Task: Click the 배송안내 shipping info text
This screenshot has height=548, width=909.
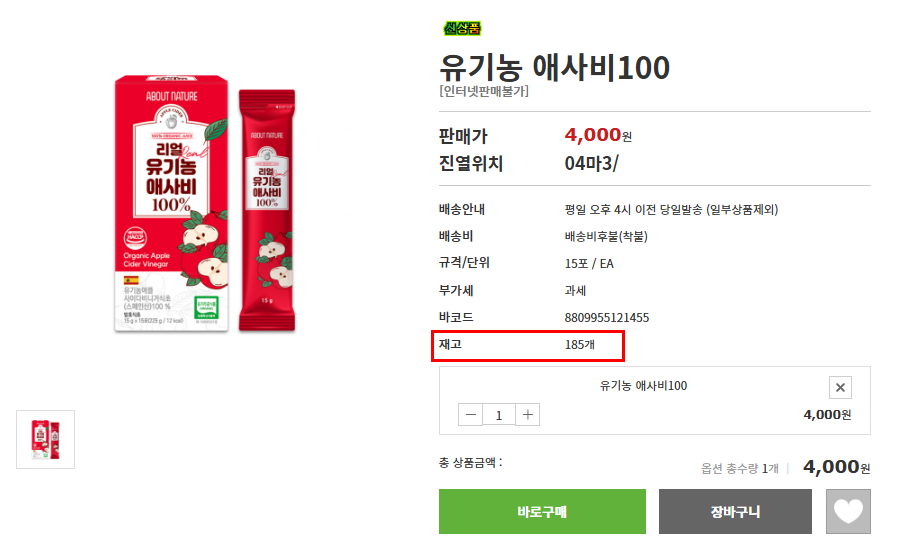Action: 671,210
